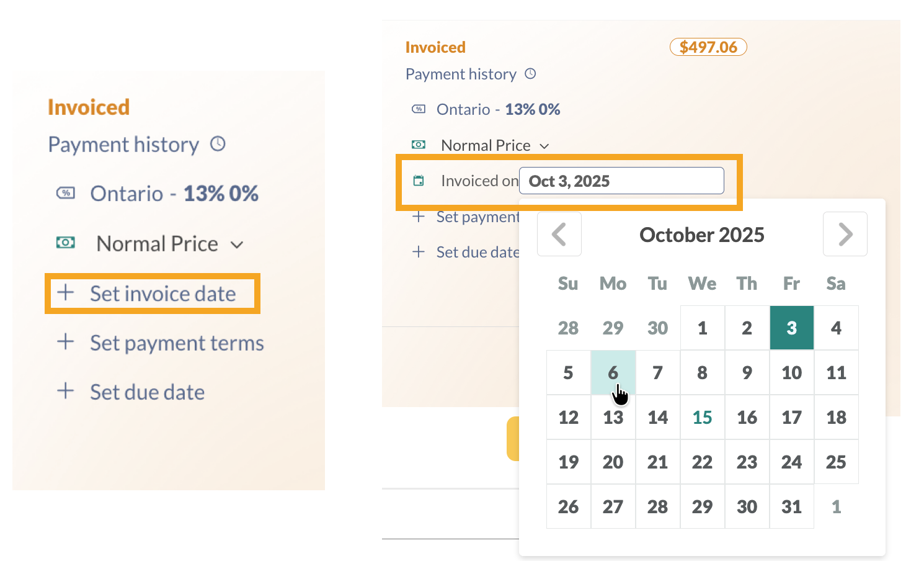Image resolution: width=924 pixels, height=561 pixels.
Task: Click the Set invoice date link
Action: 162,293
